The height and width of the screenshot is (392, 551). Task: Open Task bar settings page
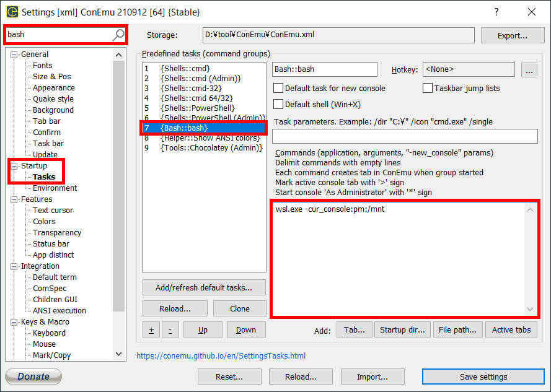(x=48, y=144)
